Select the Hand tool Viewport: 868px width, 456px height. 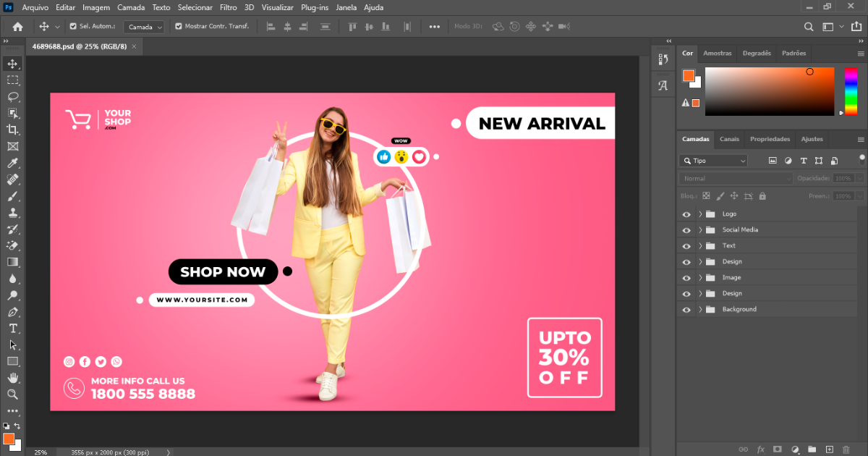coord(12,378)
